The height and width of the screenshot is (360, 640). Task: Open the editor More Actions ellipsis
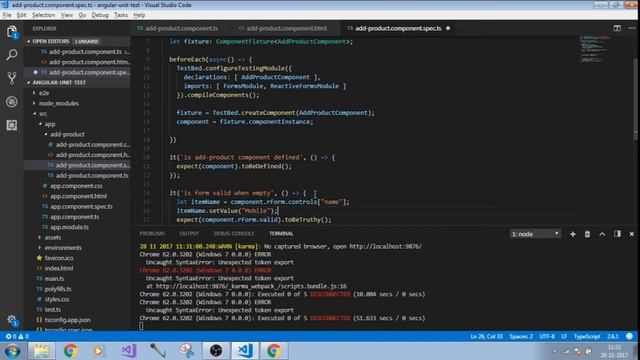click(x=632, y=28)
